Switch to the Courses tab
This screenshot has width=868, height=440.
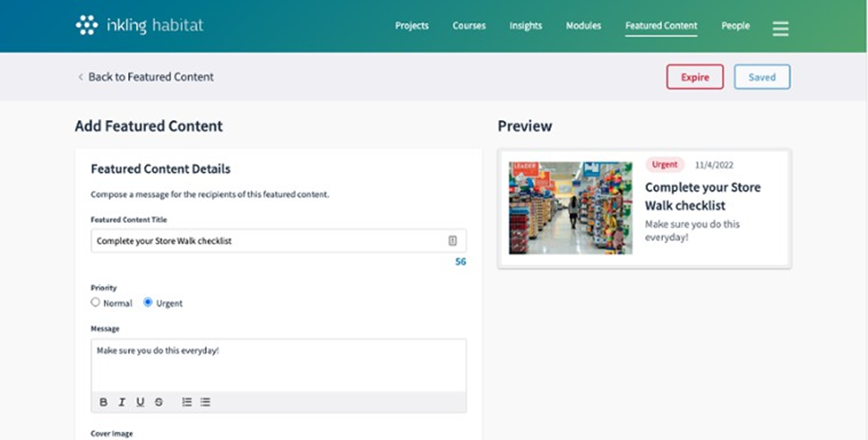(x=469, y=26)
